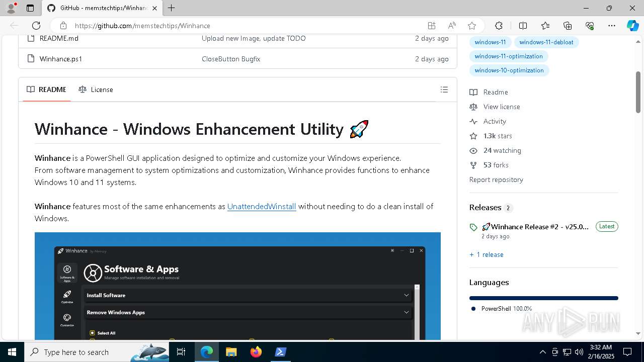Open the volume speaker tray icon
Screen dimensions: 644x362
tap(579, 352)
